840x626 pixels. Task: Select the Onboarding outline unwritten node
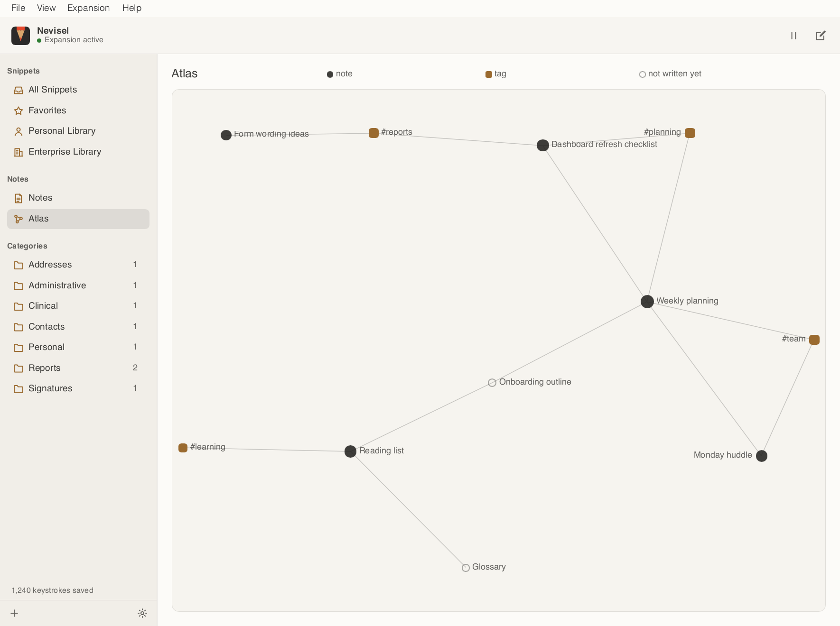(492, 383)
